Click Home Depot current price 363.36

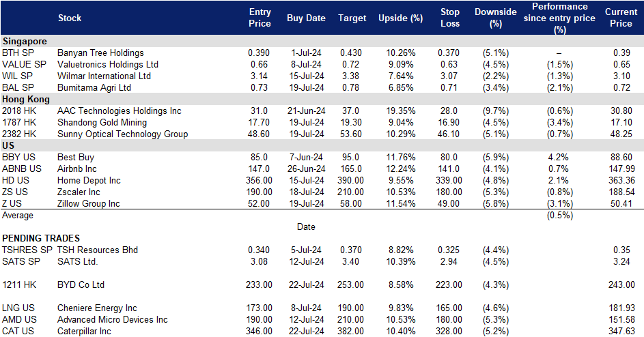coord(620,180)
